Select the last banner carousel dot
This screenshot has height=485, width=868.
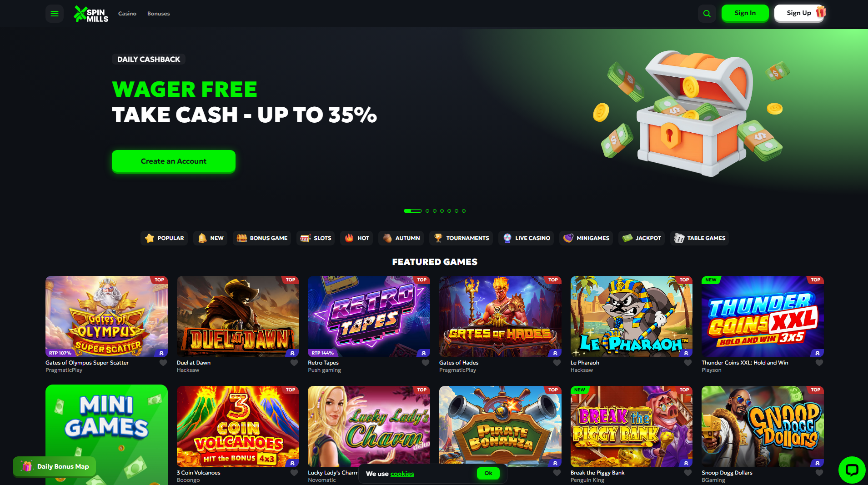point(464,211)
